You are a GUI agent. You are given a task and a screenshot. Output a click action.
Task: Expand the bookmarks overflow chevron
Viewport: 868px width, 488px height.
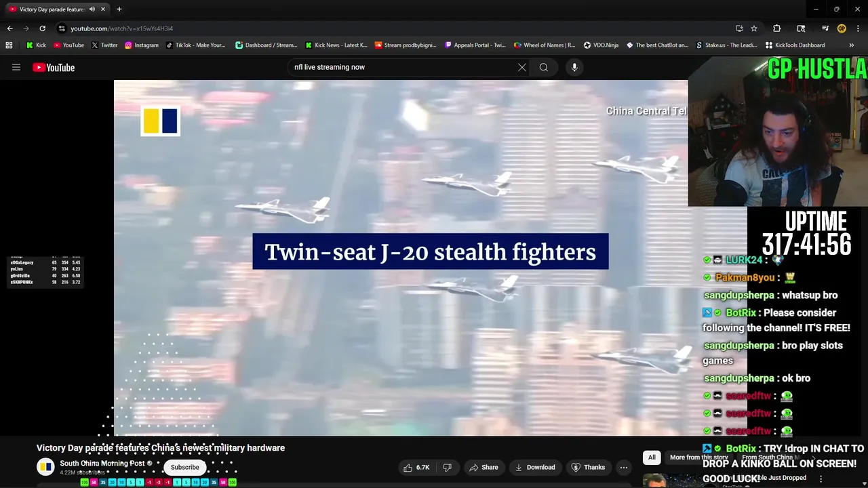(x=851, y=45)
